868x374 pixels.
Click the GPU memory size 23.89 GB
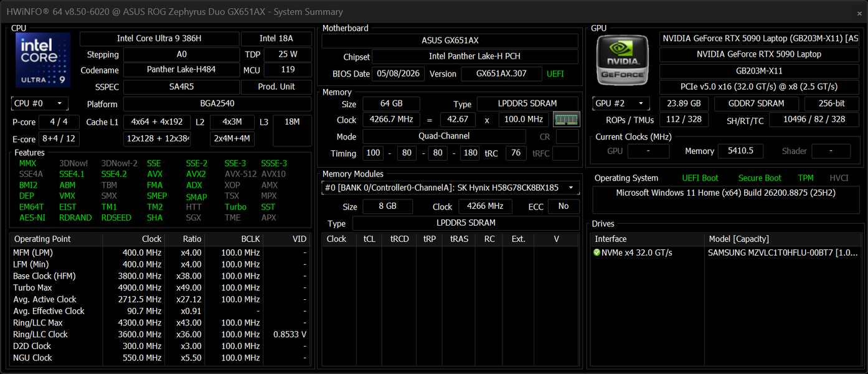tap(684, 103)
